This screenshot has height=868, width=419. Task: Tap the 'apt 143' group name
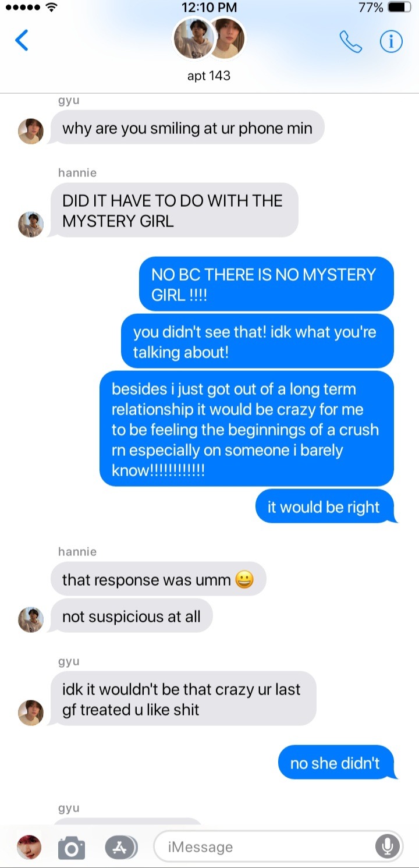click(209, 76)
